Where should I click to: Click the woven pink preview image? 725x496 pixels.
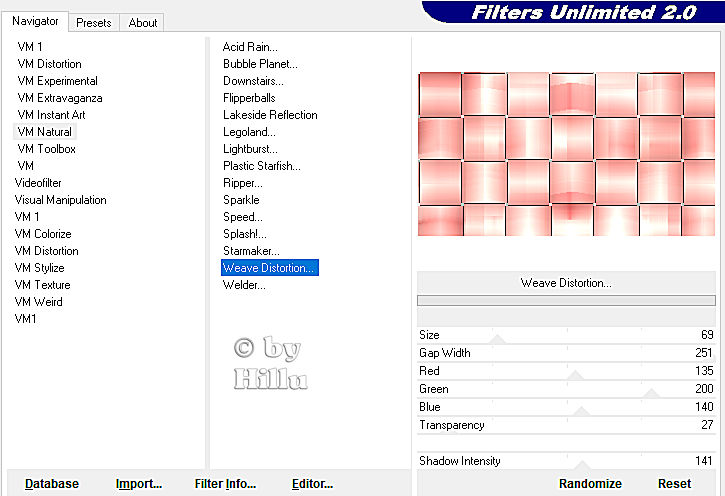566,154
